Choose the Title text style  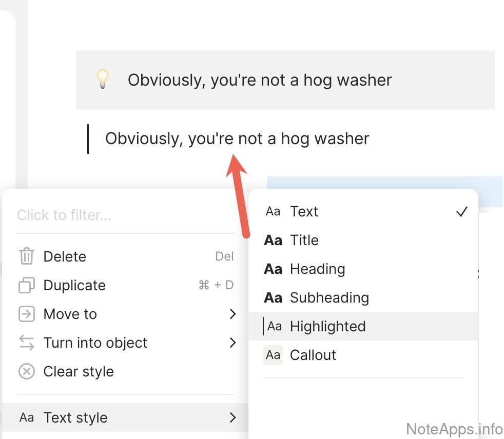point(304,240)
